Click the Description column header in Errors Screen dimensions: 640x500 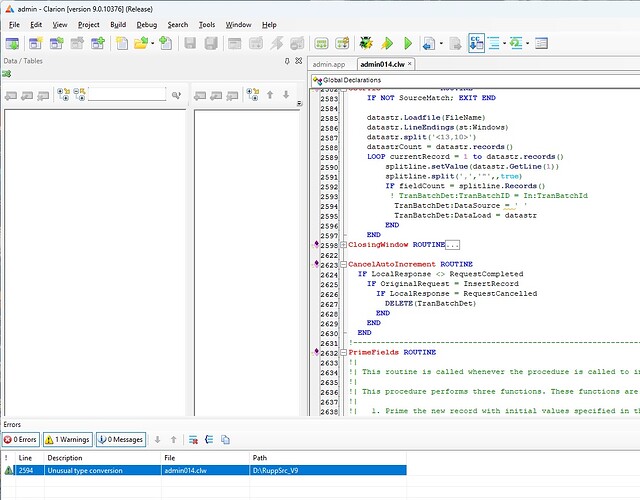(x=102, y=458)
